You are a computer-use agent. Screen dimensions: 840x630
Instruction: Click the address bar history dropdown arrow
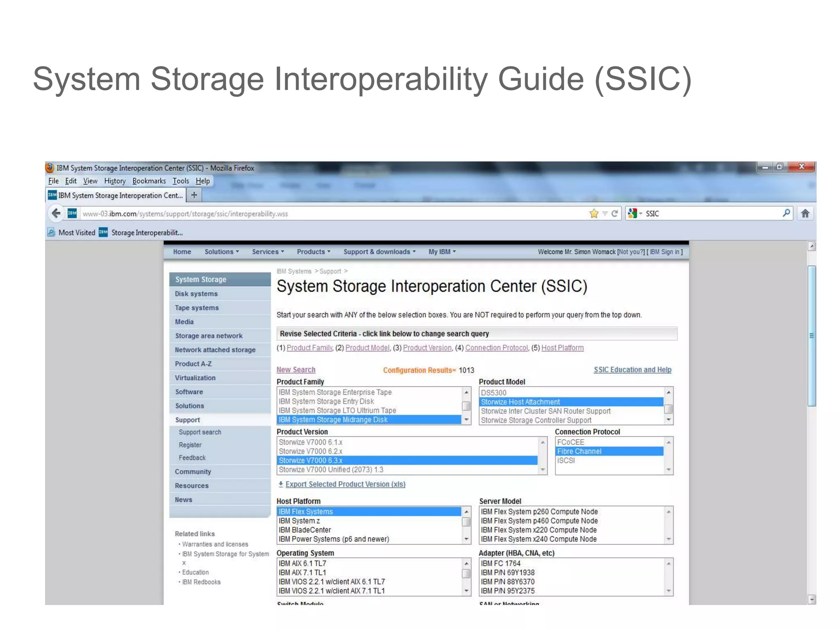click(x=605, y=214)
